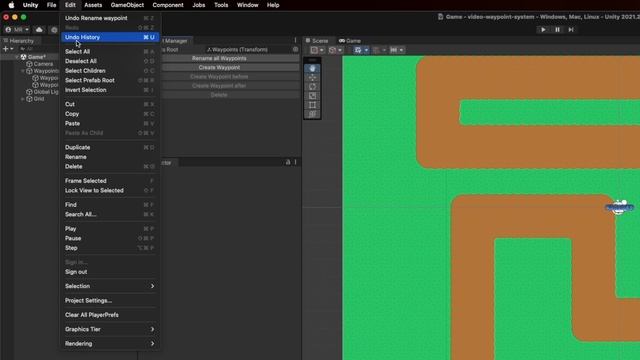
Task: Click the object picker circle for Waypoints Root
Action: 296,49
